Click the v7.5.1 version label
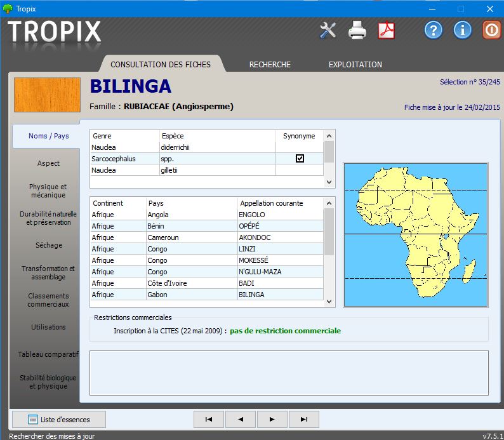504x440 pixels. point(493,436)
